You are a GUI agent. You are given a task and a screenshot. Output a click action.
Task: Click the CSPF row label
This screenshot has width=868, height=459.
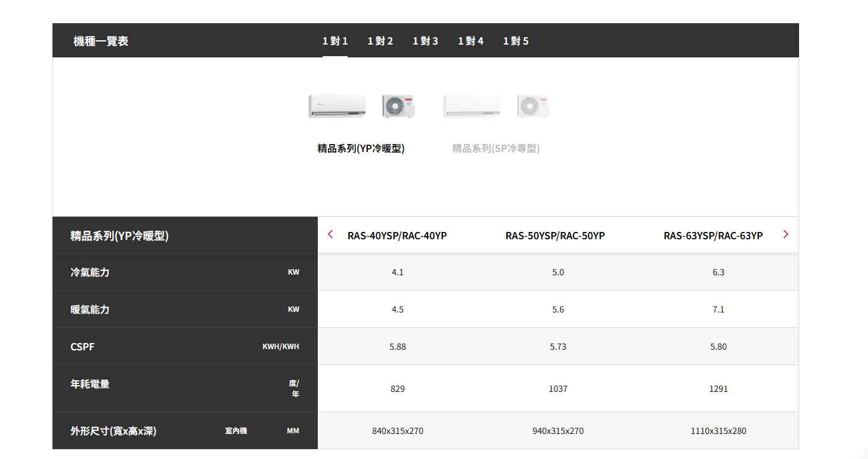[82, 347]
